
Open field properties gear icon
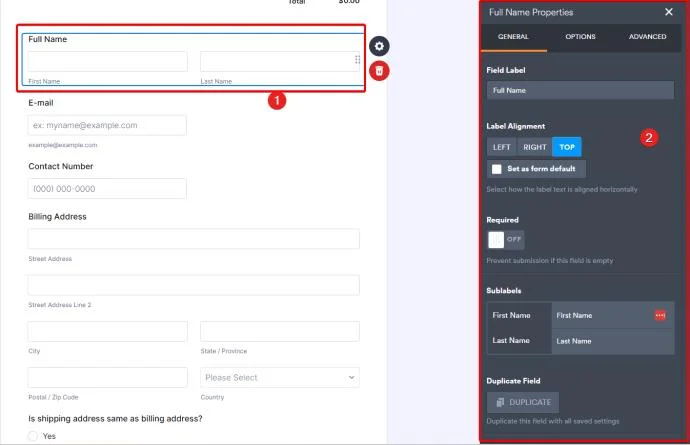380,46
